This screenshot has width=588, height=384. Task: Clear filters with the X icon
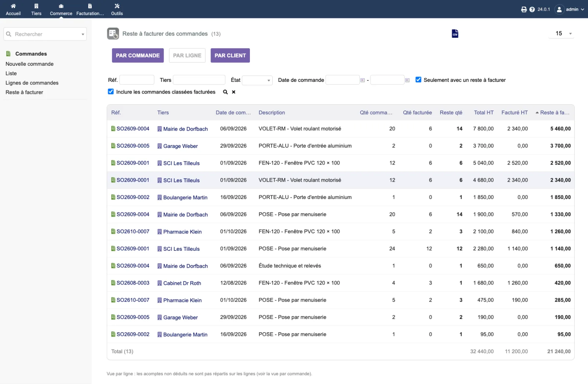coord(233,92)
